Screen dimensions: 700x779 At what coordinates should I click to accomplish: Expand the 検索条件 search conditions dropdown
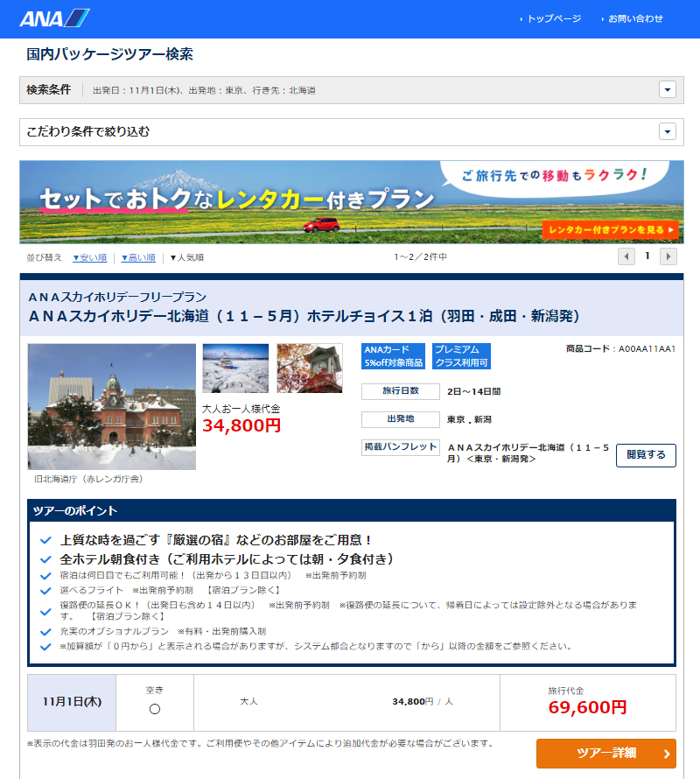click(x=668, y=90)
